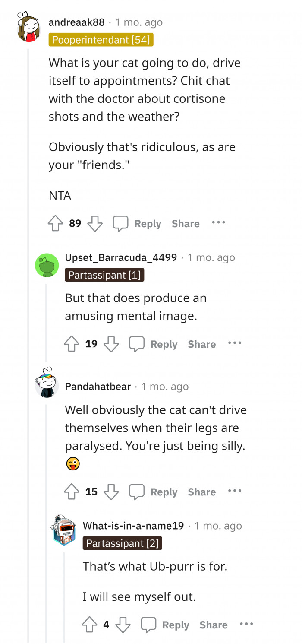Share What-is-in-a-name19's comment
This screenshot has height=644, width=302.
tap(213, 625)
